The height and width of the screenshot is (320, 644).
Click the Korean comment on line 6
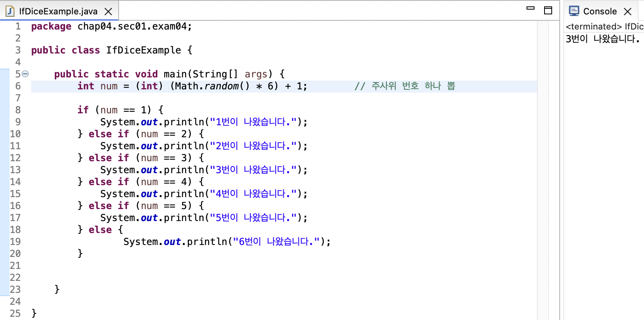[x=405, y=86]
